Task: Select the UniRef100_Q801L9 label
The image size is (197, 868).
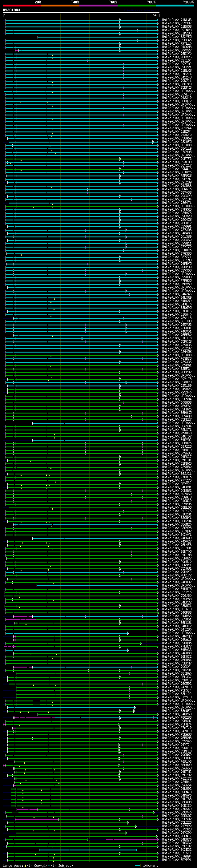Action: 176,149
